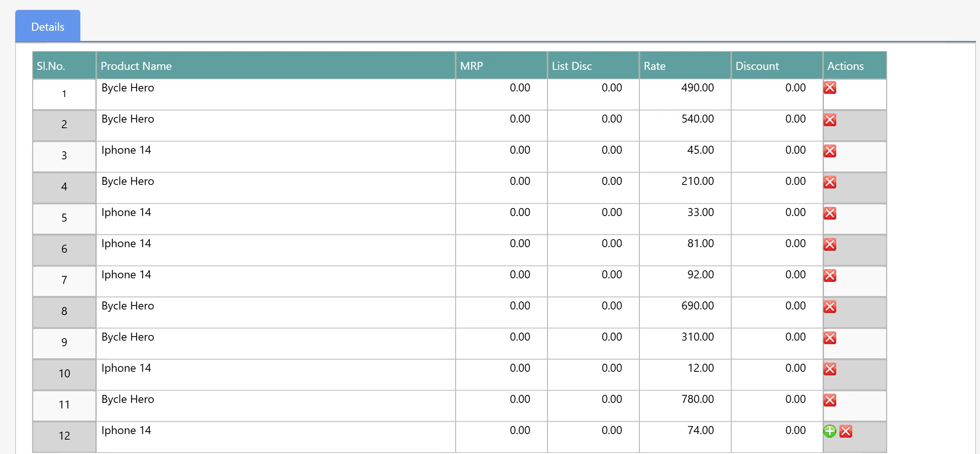This screenshot has height=454, width=980.
Task: Click serial number cell 10
Action: (64, 375)
